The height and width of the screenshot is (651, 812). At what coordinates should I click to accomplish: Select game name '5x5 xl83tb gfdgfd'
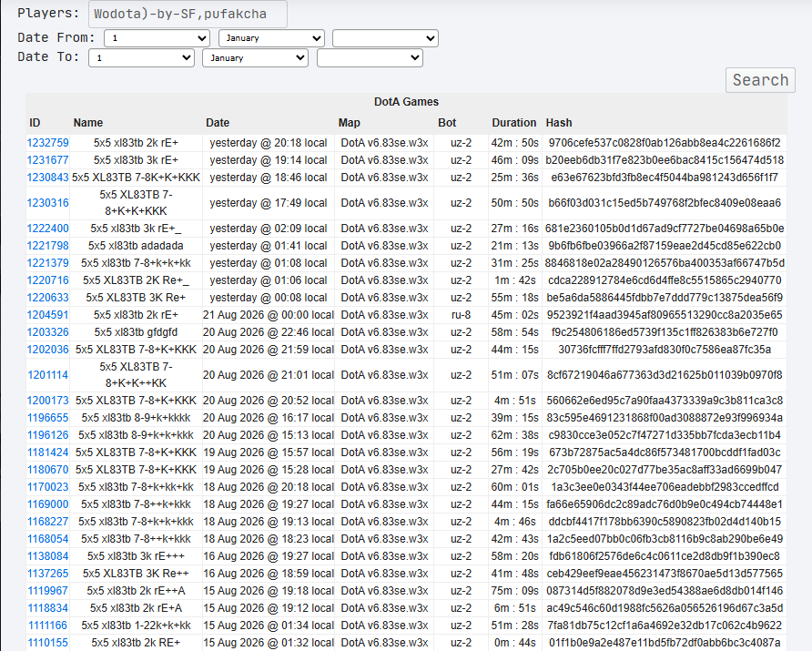[136, 332]
